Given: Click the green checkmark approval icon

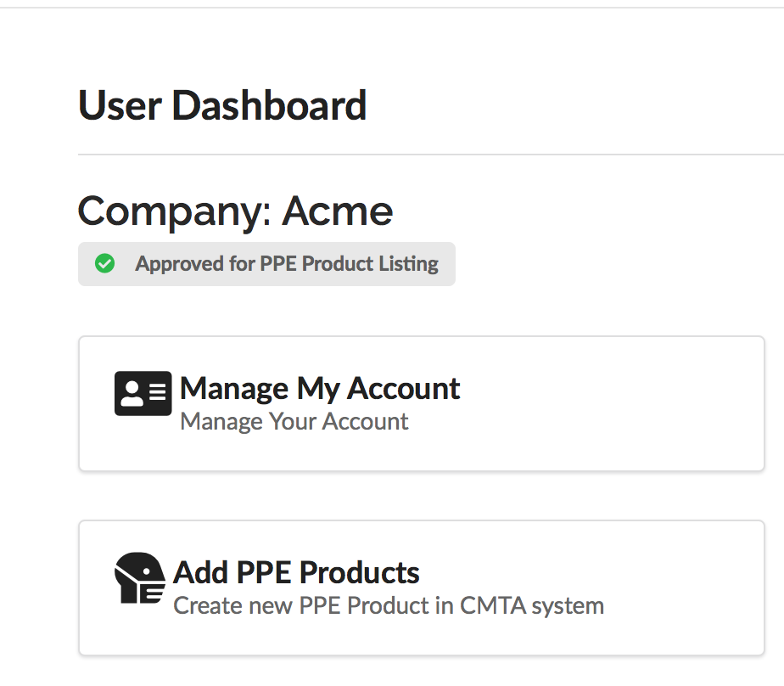Looking at the screenshot, I should click(x=105, y=264).
